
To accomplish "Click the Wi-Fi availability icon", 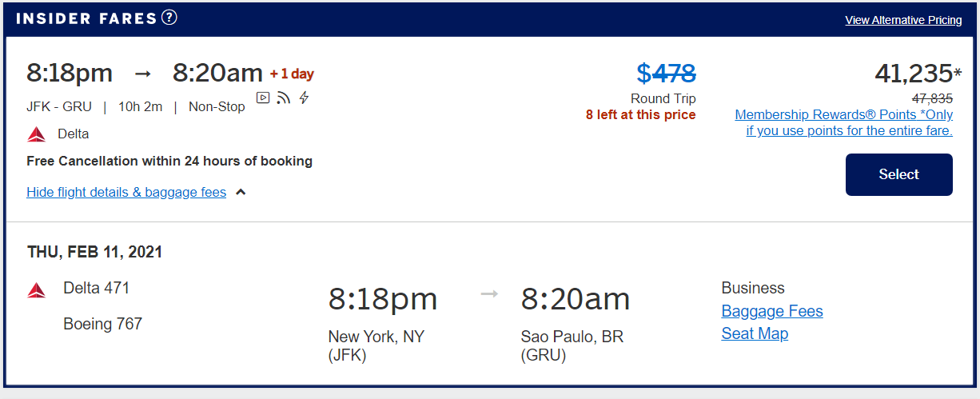I will coord(284,98).
